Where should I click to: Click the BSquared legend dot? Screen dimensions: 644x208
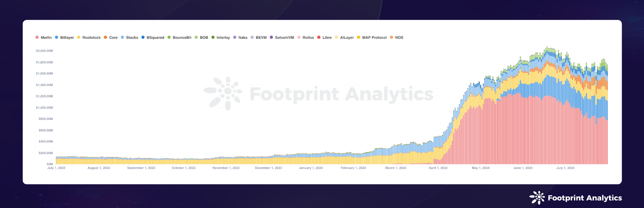[x=143, y=38]
